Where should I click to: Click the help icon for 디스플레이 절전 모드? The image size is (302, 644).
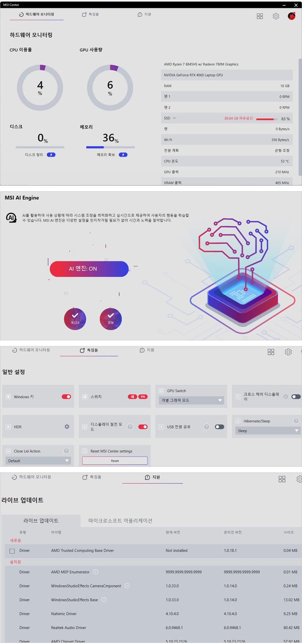[130, 427]
